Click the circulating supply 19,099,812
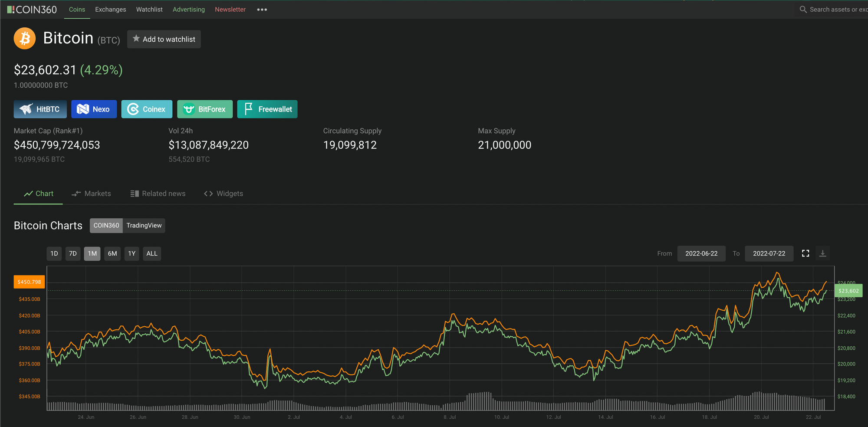The height and width of the screenshot is (427, 868). [350, 145]
